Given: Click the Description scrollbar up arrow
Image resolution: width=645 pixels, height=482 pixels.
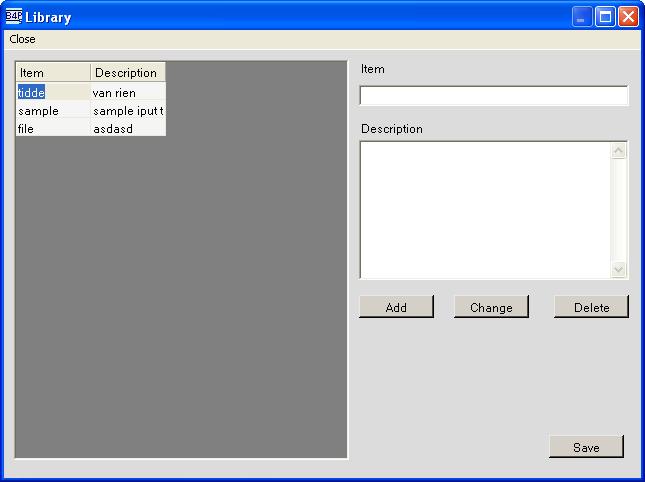Looking at the screenshot, I should pyautogui.click(x=618, y=151).
